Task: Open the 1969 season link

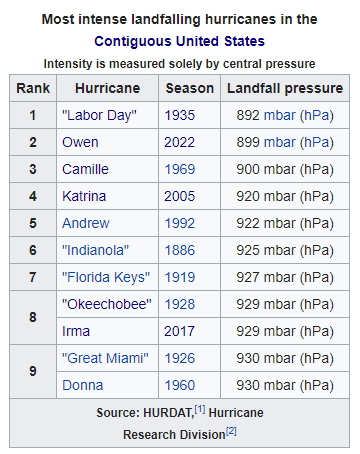Action: 180,169
